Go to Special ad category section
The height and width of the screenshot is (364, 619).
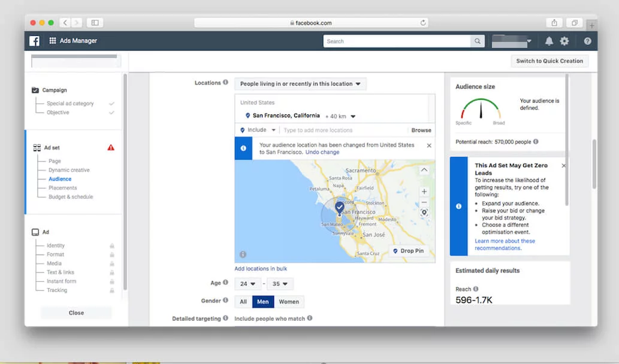pyautogui.click(x=70, y=104)
